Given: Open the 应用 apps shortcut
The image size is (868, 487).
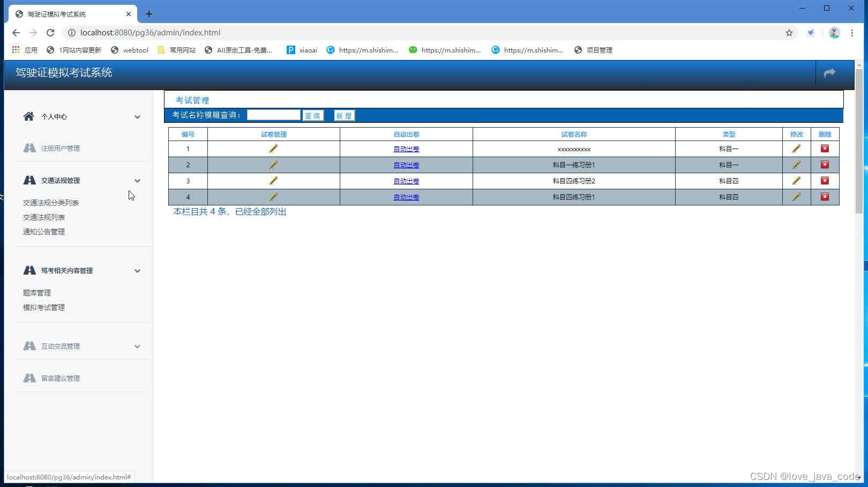Looking at the screenshot, I should pyautogui.click(x=25, y=50).
